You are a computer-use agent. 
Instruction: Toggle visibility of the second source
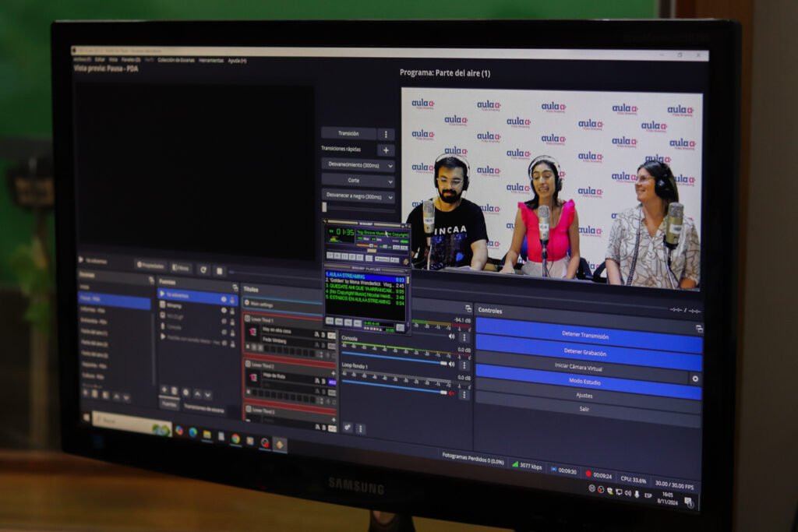224,310
